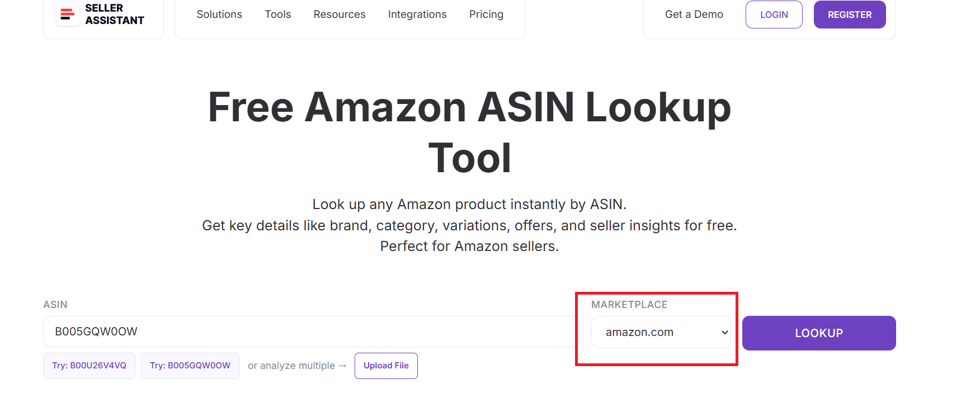Open the Resources menu
The height and width of the screenshot is (398, 980).
tap(339, 15)
